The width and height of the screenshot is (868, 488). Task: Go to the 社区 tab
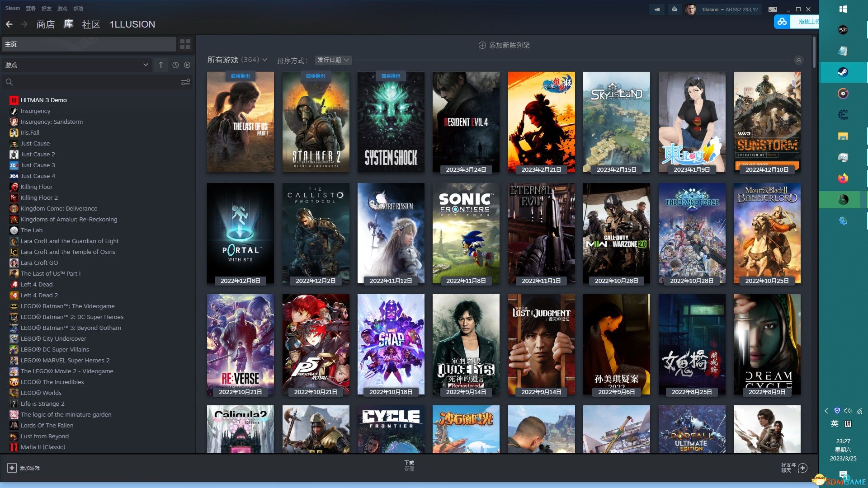(x=91, y=24)
